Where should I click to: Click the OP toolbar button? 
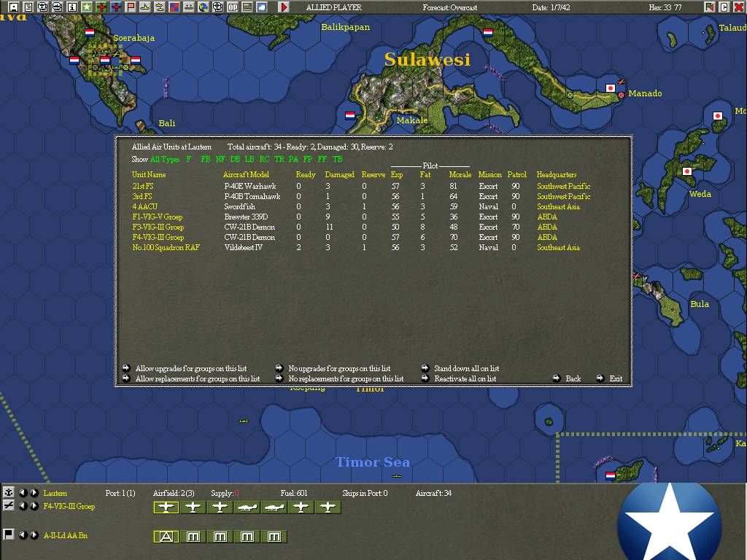pos(233,7)
